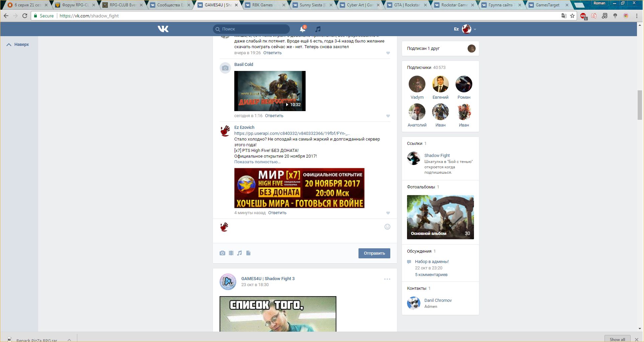Like Basil Cold's video comment
Image resolution: width=644 pixels, height=342 pixels.
388,116
